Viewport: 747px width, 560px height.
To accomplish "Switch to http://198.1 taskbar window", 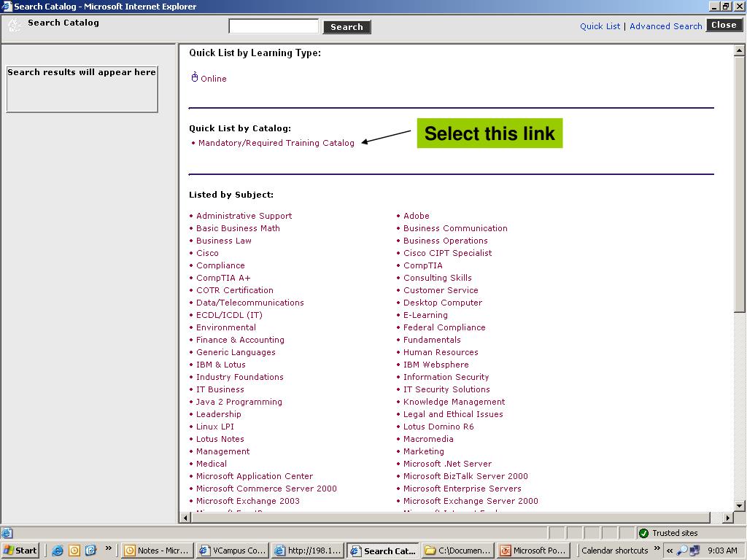I will 309,551.
